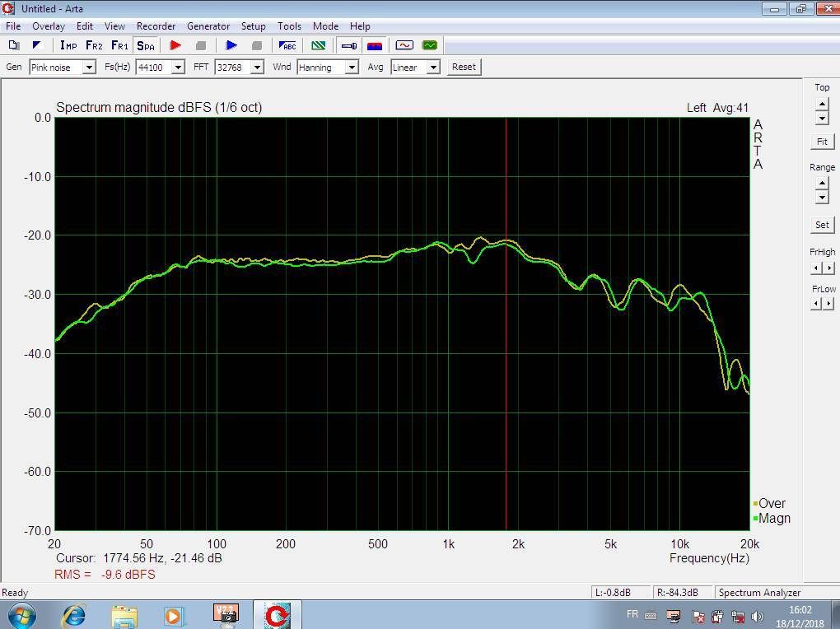Toggle the SPA spectrum analyzer mode
Image resolution: width=840 pixels, height=629 pixels.
[x=146, y=45]
